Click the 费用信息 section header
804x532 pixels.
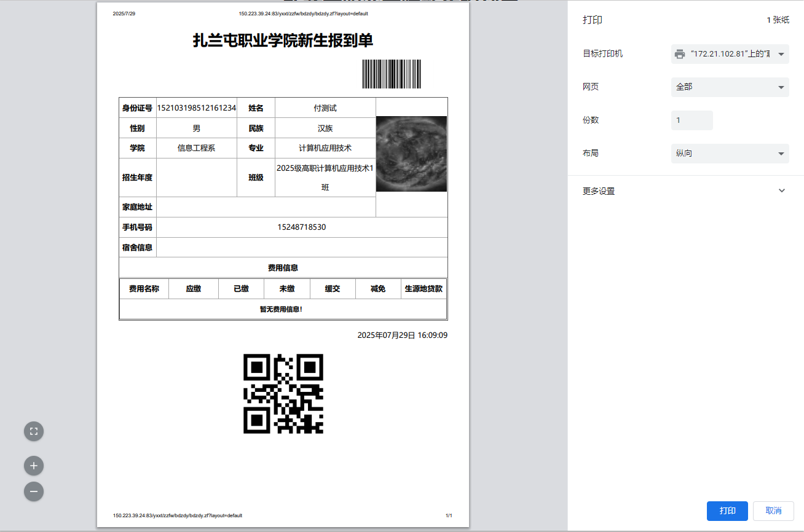tap(283, 268)
